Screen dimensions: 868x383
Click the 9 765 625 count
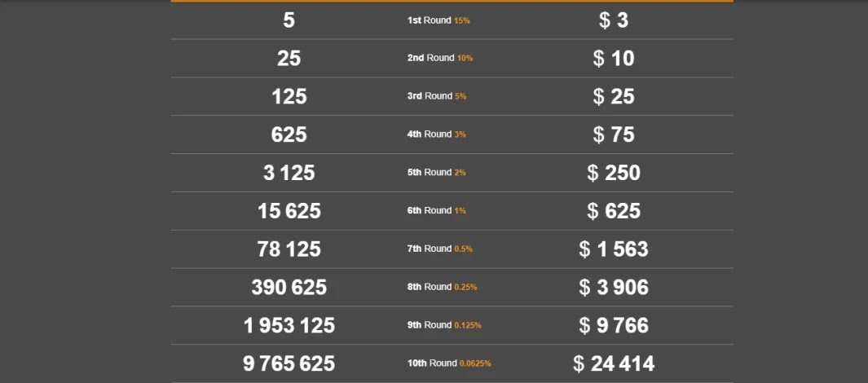pyautogui.click(x=289, y=363)
